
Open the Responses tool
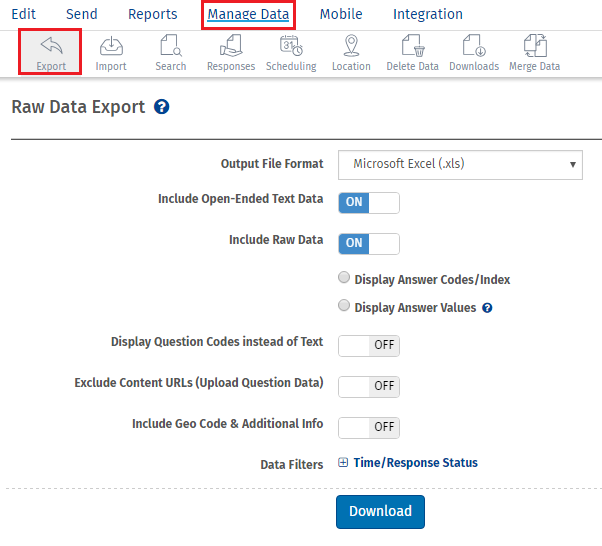(231, 53)
